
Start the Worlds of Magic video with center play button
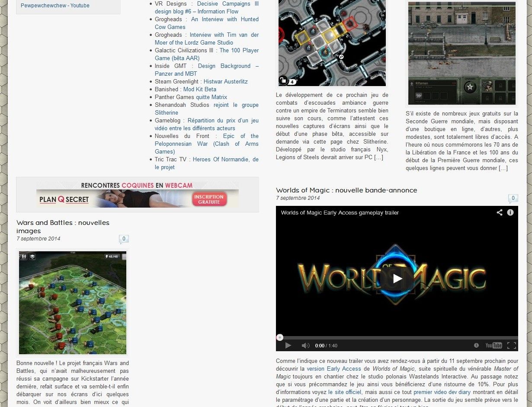point(397,279)
